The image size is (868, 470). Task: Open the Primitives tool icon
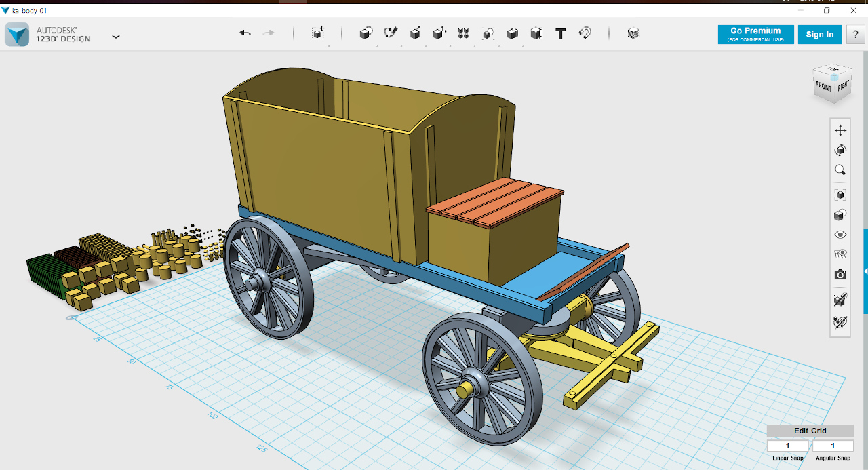click(366, 33)
